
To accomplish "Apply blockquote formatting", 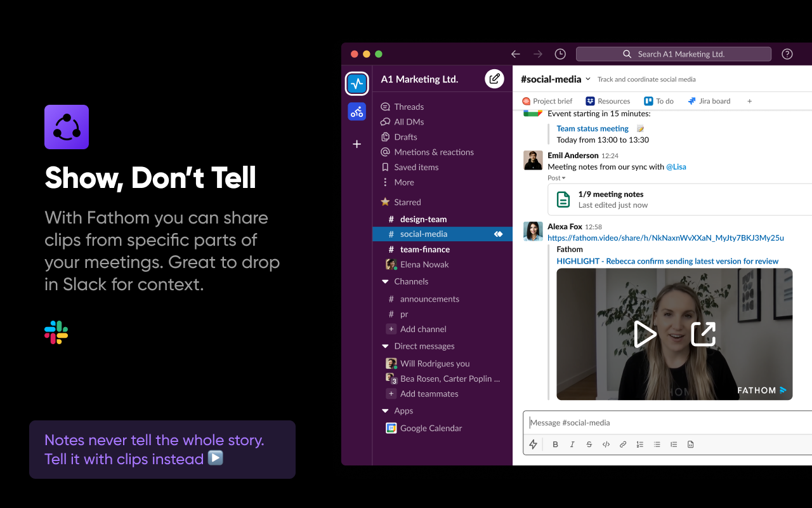I will tap(674, 444).
